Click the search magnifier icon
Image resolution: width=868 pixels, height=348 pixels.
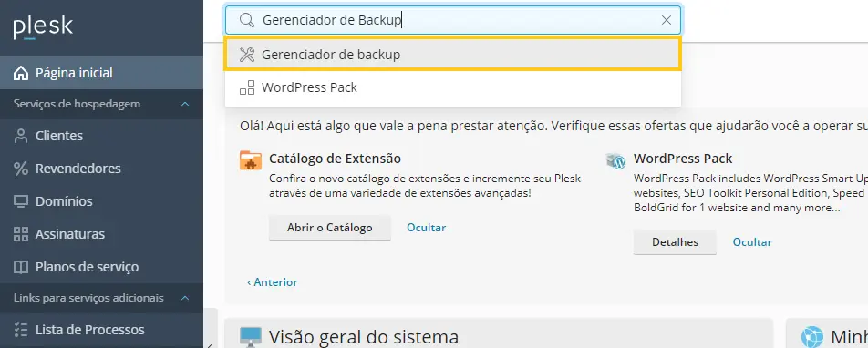coord(246,20)
